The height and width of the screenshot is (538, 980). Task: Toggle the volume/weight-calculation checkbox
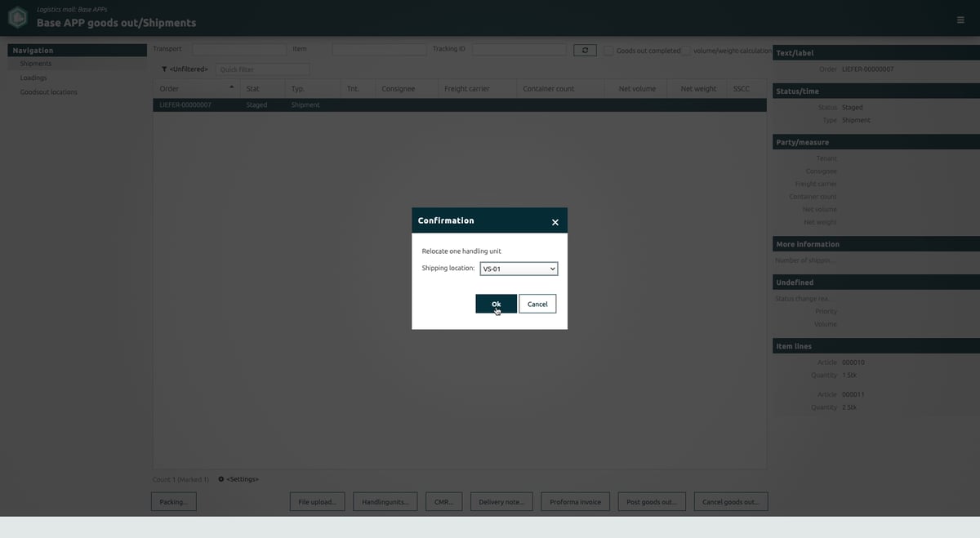tap(687, 51)
